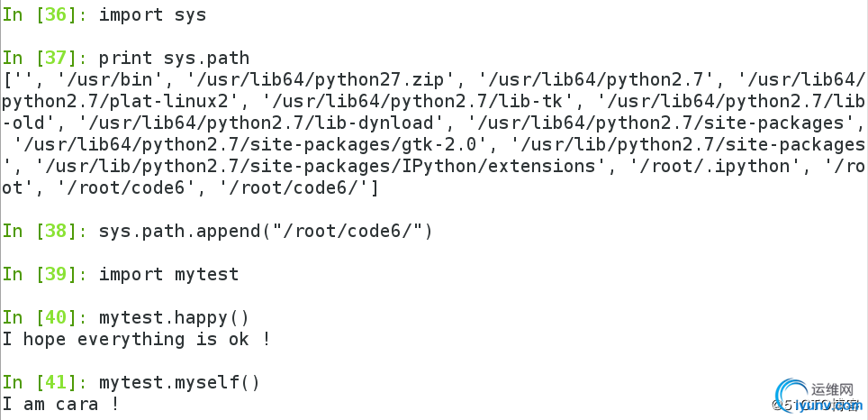
Task: Click the 'import sys' command text
Action: point(152,15)
